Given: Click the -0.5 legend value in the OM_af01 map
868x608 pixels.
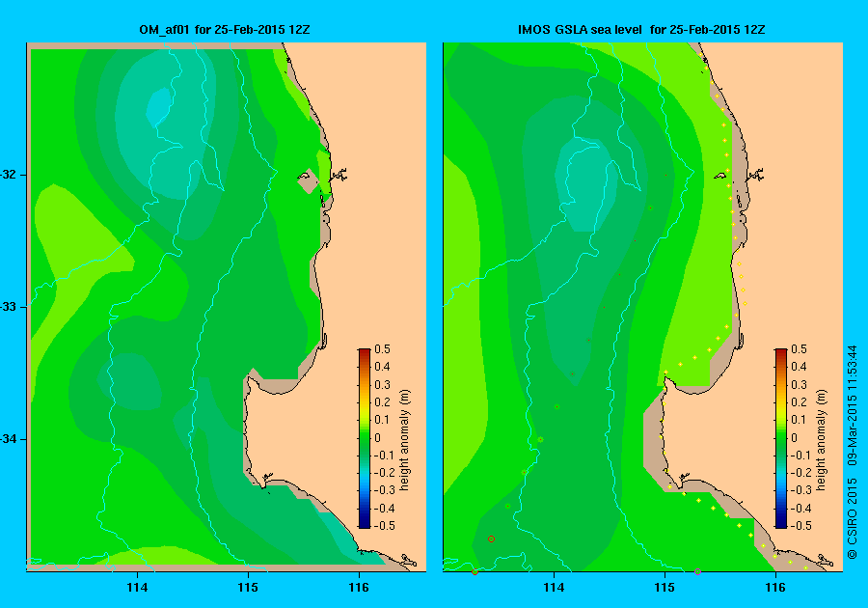Looking at the screenshot, I should click(x=385, y=526).
